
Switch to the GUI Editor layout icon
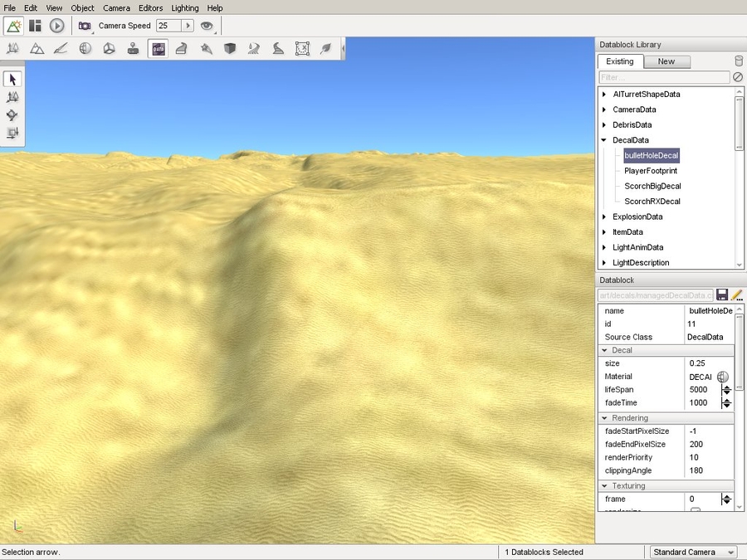[35, 26]
